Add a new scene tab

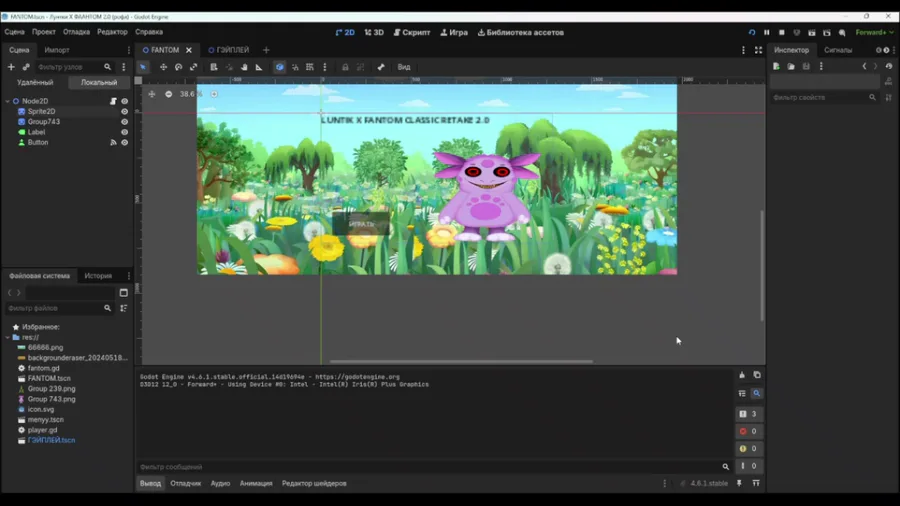click(266, 50)
